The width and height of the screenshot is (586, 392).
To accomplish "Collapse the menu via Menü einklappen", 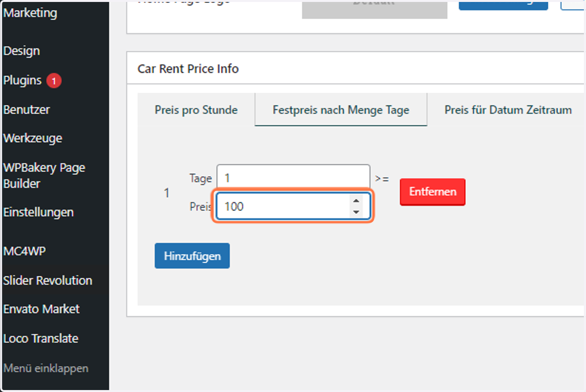I will (x=46, y=368).
